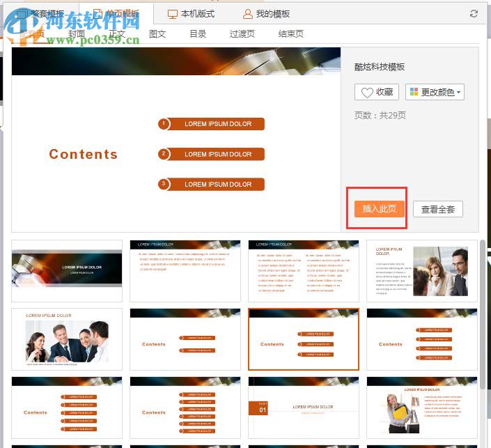The width and height of the screenshot is (491, 448).
Task: Select the single-column text slide thumbnail
Action: point(185,271)
